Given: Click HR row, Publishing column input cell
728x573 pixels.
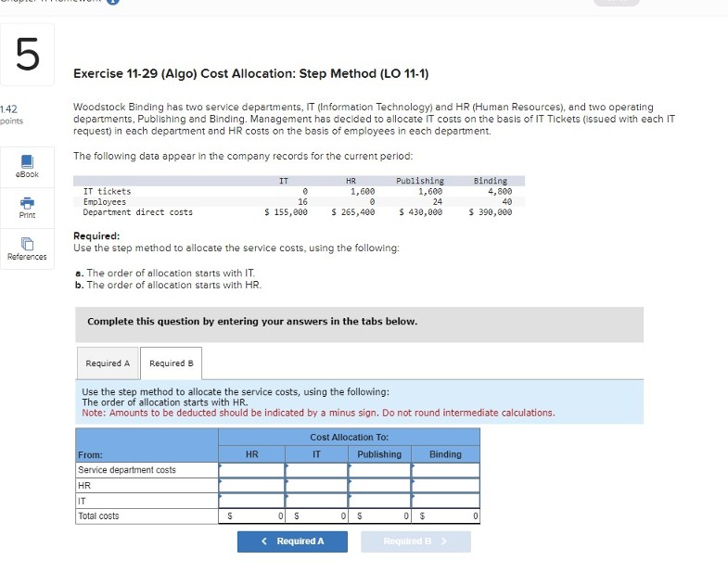Looking at the screenshot, I should coord(379,485).
